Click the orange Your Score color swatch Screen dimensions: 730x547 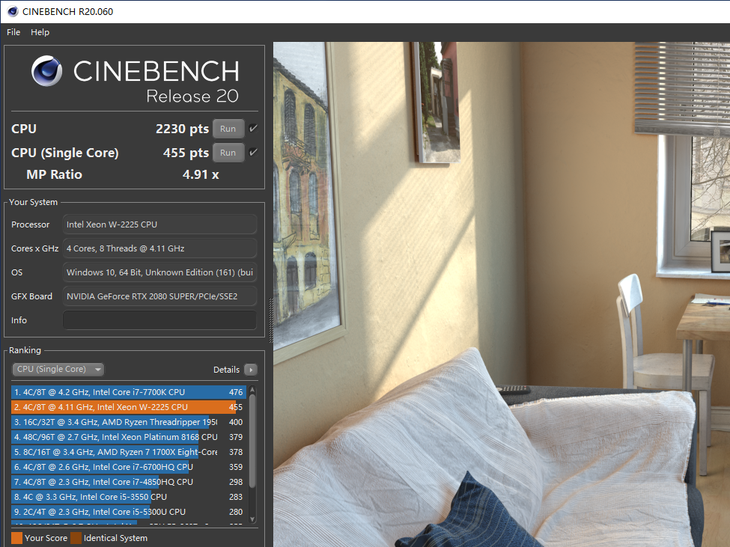17,538
